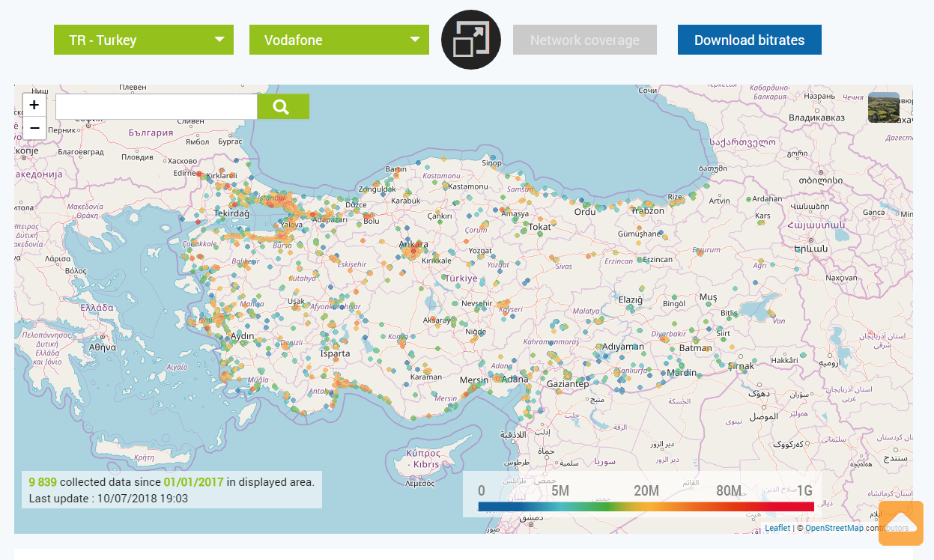Image resolution: width=934 pixels, height=560 pixels.
Task: Click the Last update timestamp line
Action: (x=109, y=498)
